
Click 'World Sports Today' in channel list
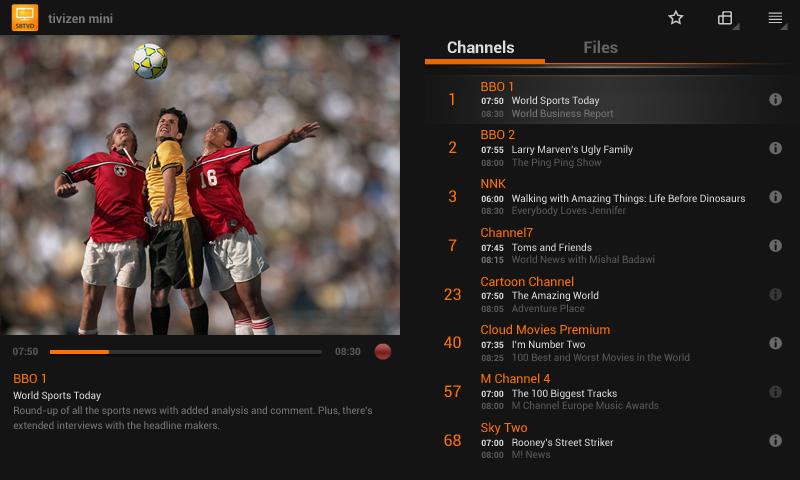click(x=555, y=100)
